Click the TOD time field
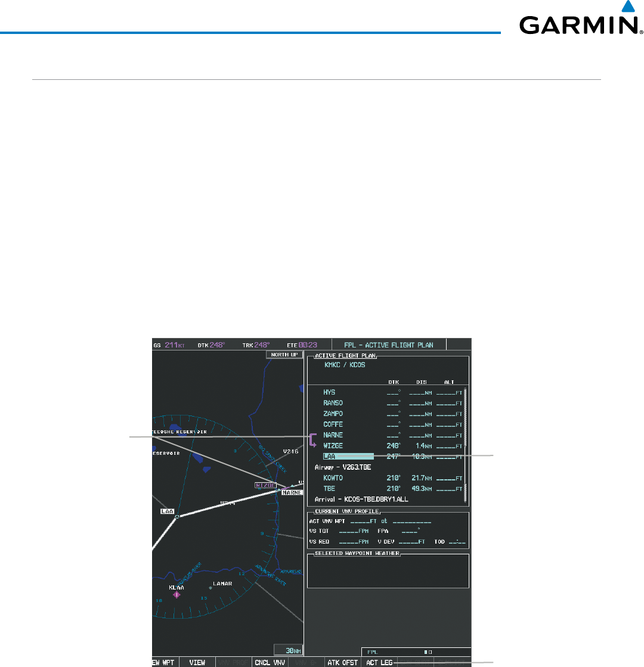 pos(457,542)
